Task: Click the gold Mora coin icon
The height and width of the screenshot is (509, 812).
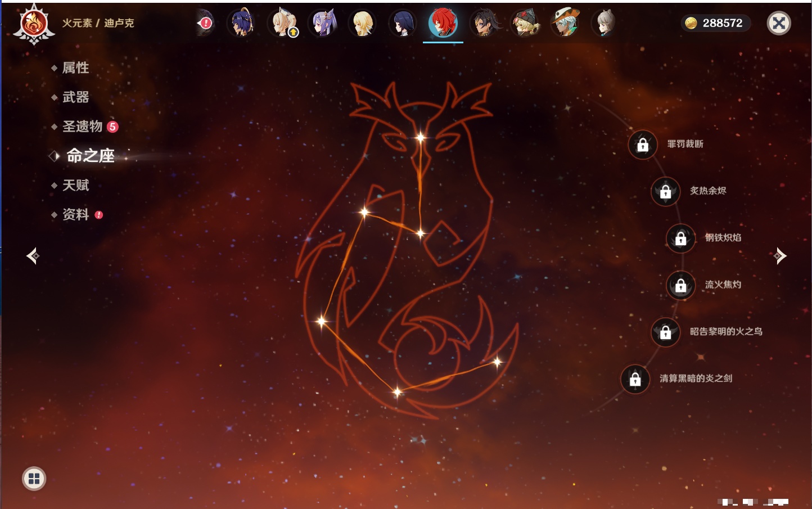Action: pos(691,23)
